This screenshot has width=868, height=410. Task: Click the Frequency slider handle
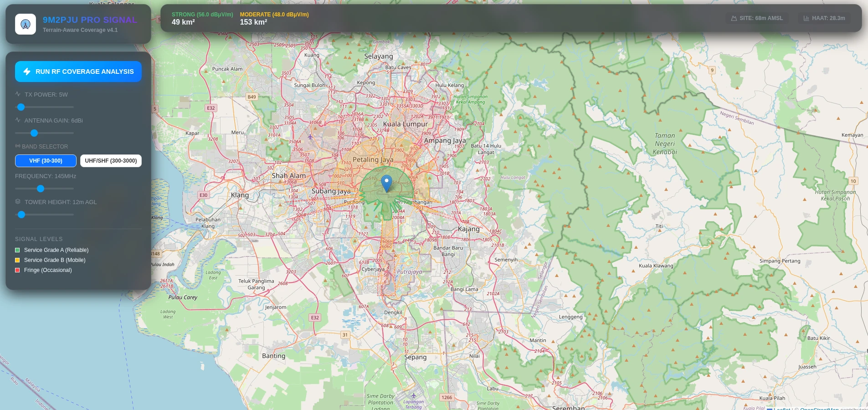(41, 189)
